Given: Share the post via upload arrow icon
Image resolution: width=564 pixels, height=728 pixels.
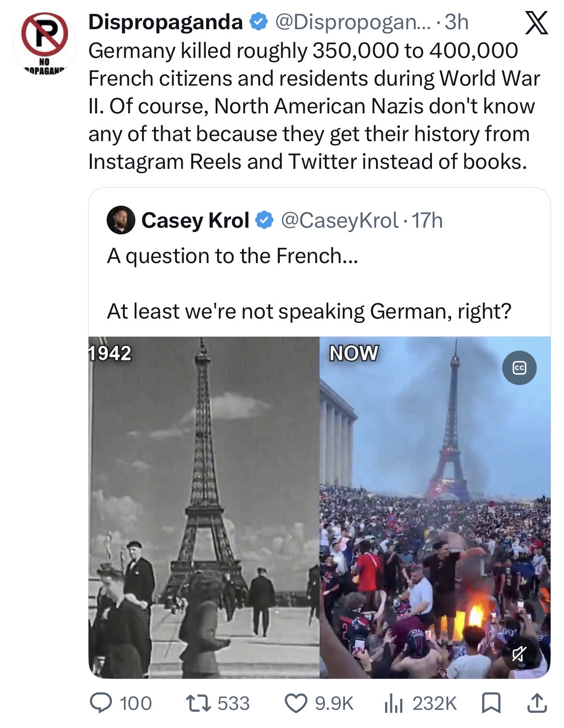Looking at the screenshot, I should coord(537,703).
